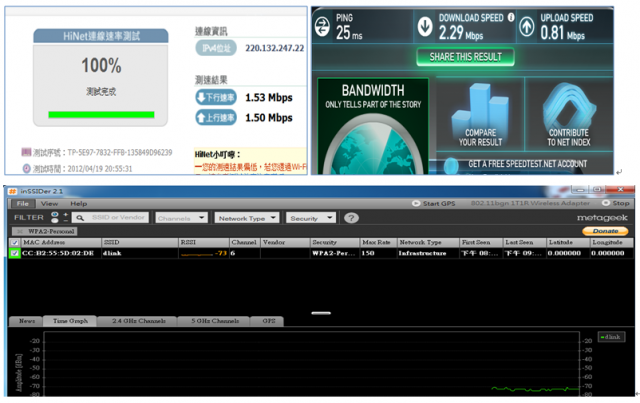Click the metageek logo

(602, 218)
